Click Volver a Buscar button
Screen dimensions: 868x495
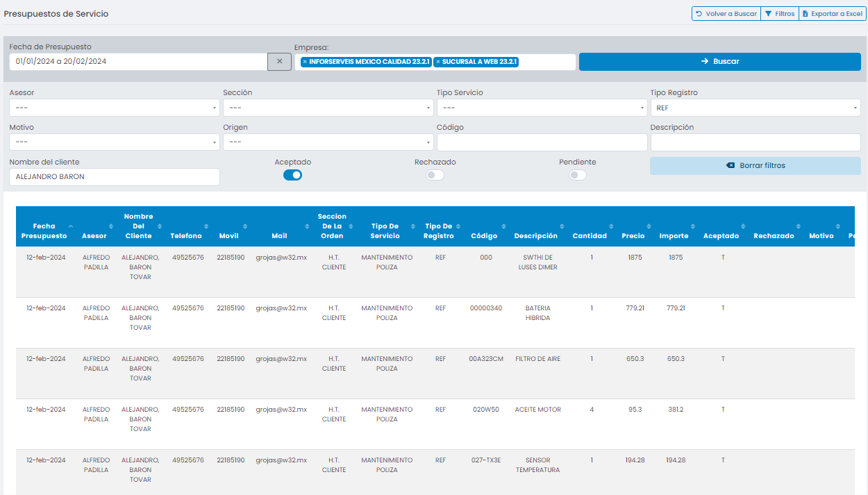tap(726, 14)
